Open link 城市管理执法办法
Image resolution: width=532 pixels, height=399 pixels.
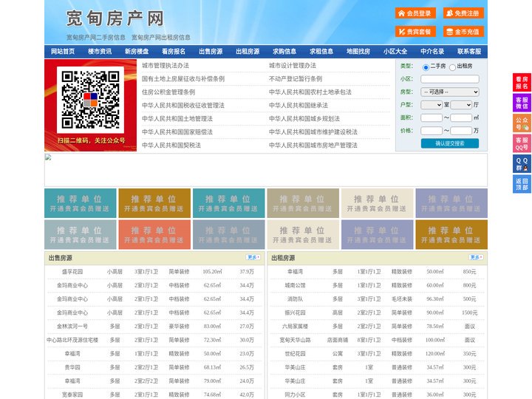click(x=166, y=66)
